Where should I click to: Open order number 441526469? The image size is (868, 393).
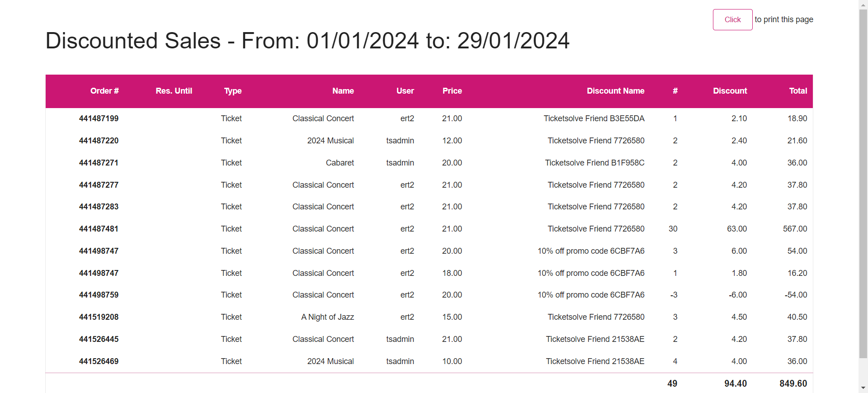click(x=99, y=361)
